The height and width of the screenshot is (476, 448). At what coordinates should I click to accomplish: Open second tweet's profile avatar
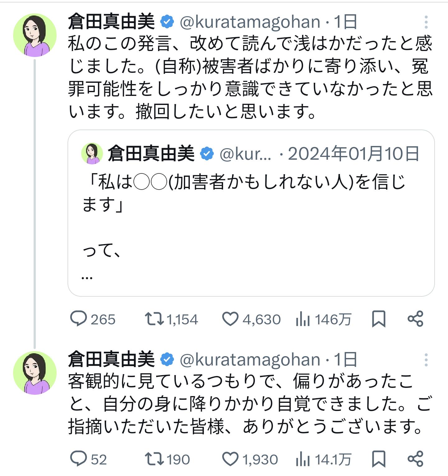coord(35,373)
